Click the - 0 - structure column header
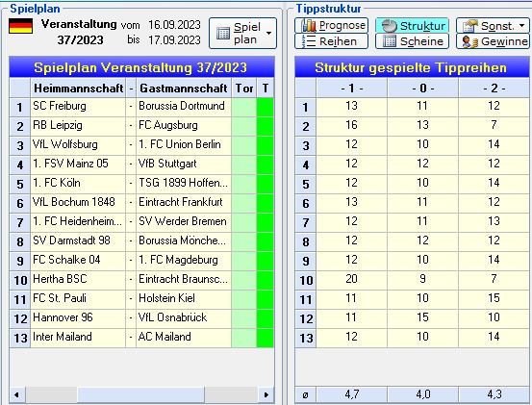 [422, 89]
